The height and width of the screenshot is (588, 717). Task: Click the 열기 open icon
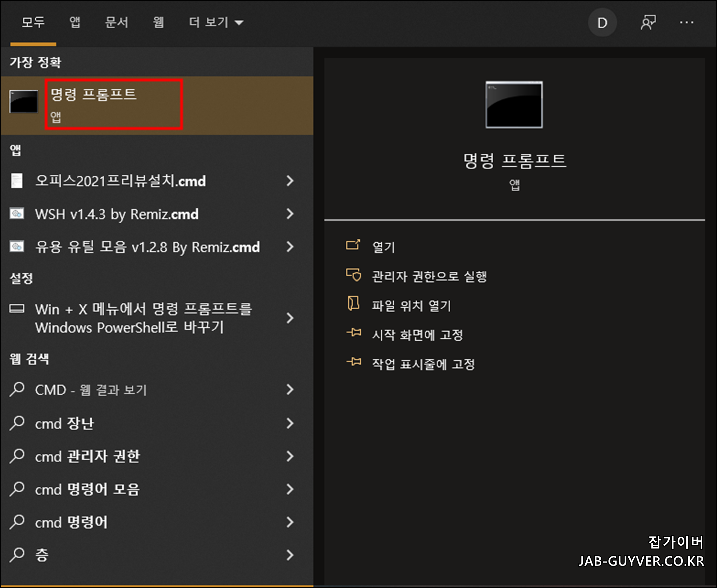point(353,244)
